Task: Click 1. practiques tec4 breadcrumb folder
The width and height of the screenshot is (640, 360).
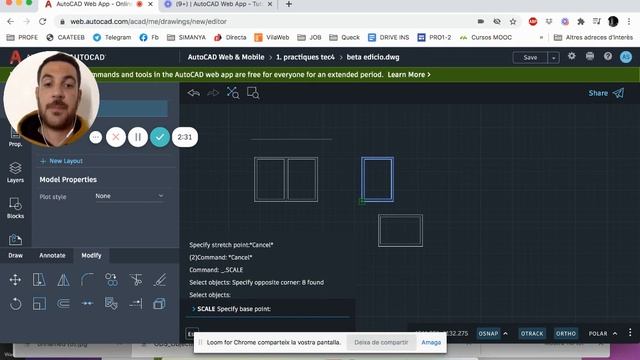Action: pos(305,57)
